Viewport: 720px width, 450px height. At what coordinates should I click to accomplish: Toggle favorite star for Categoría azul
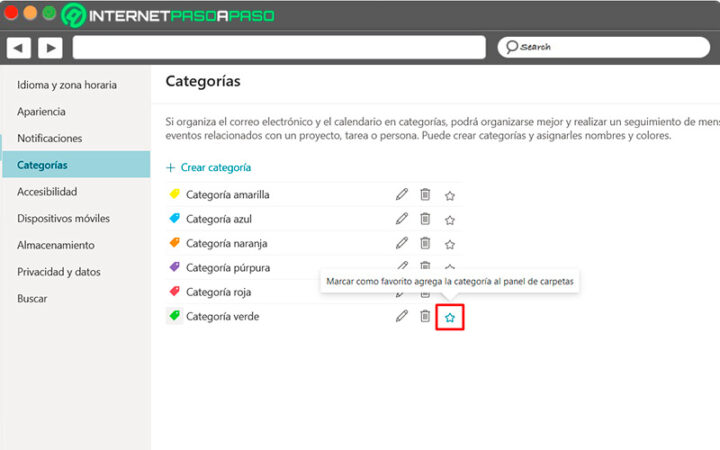[x=450, y=219]
